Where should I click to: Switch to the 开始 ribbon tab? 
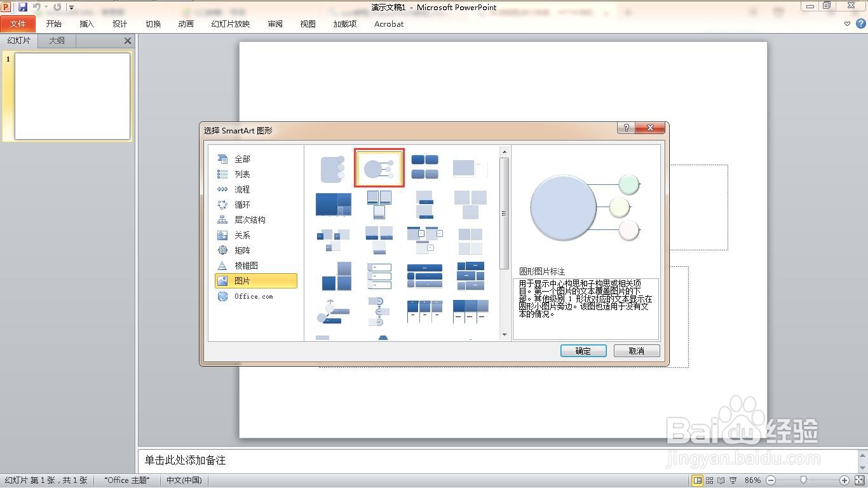[x=54, y=24]
